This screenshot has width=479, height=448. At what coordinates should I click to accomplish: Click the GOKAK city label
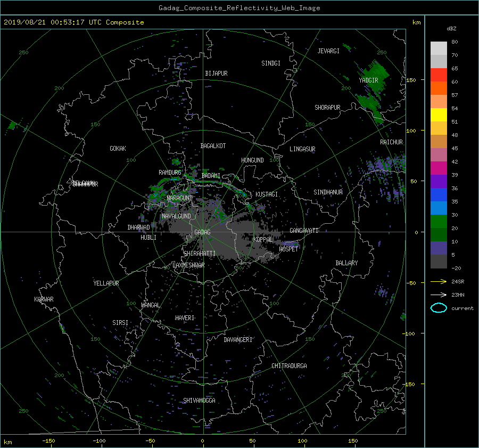(118, 149)
